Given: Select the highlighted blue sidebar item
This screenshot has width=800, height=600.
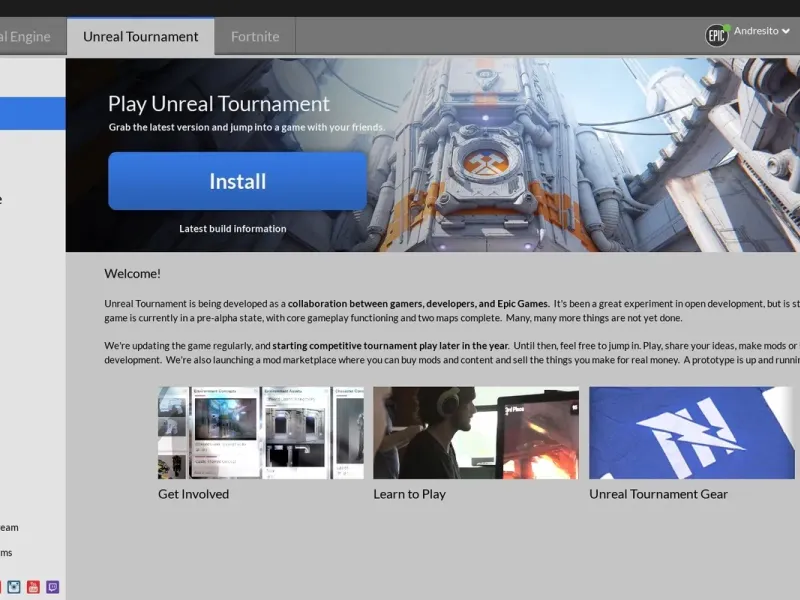Looking at the screenshot, I should pyautogui.click(x=33, y=113).
